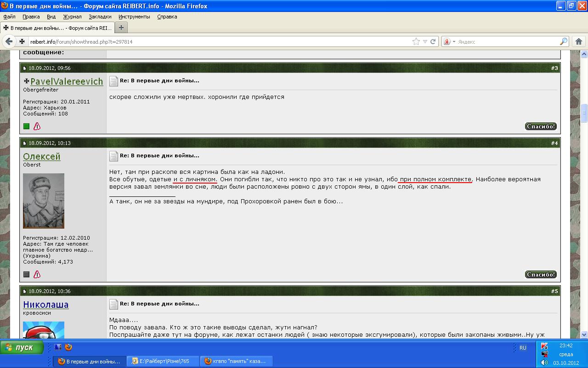The height and width of the screenshot is (368, 588).
Task: Launch Firefox from the quick launch icon
Action: (69, 347)
